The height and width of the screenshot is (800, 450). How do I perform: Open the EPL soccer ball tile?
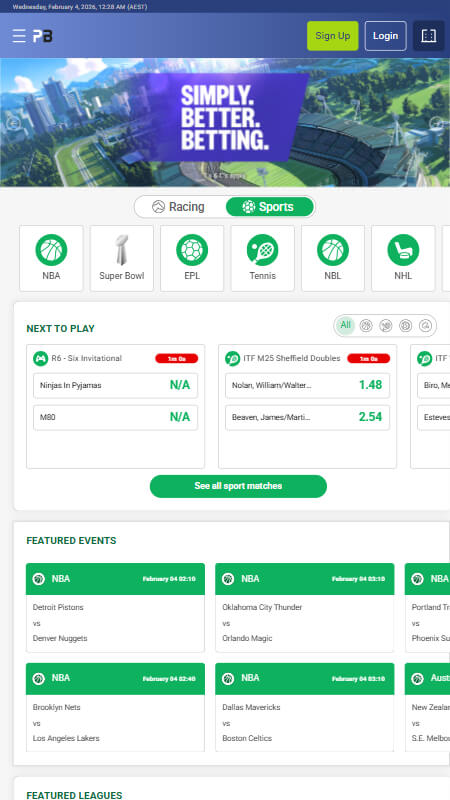coord(192,258)
